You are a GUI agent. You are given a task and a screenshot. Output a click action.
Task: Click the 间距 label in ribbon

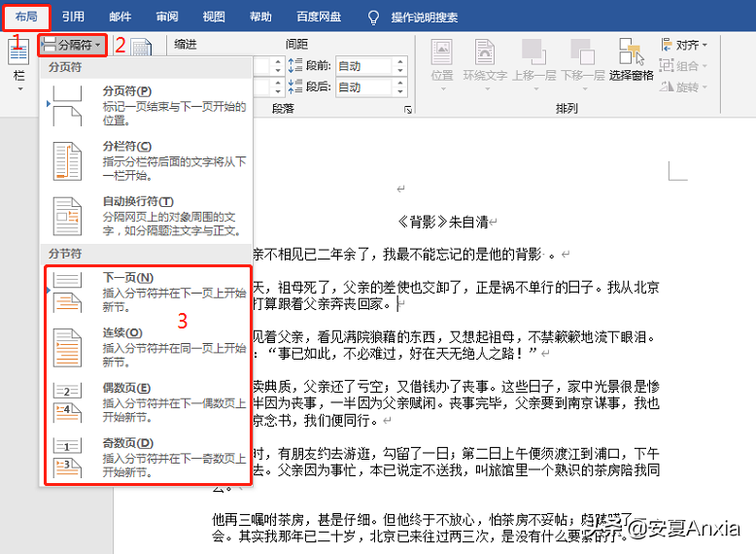[296, 45]
